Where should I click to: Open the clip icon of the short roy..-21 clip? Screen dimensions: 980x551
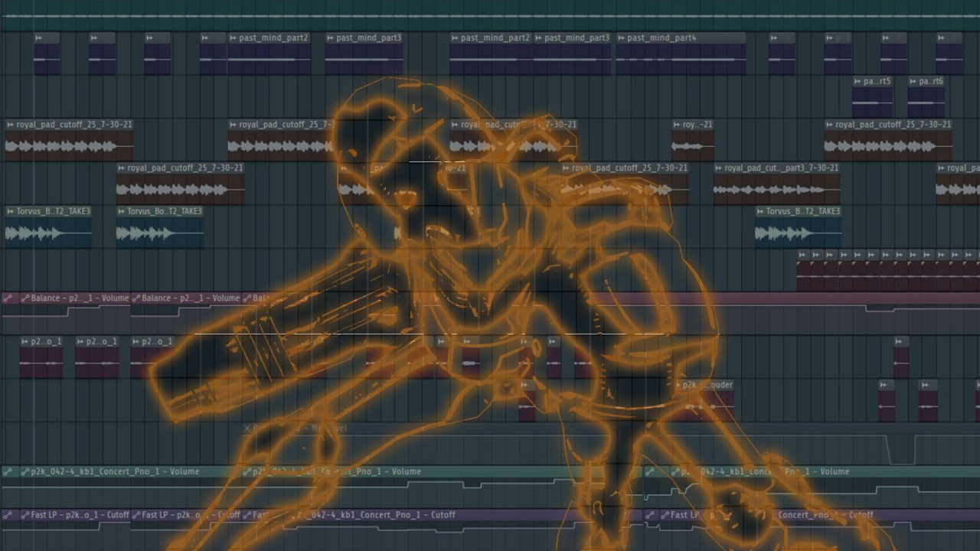[x=677, y=125]
